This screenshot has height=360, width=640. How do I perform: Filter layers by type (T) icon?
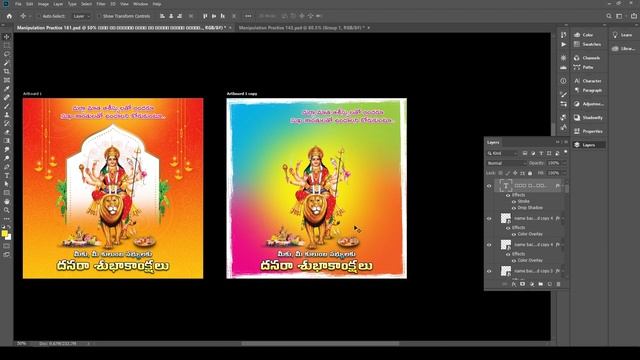541,153
